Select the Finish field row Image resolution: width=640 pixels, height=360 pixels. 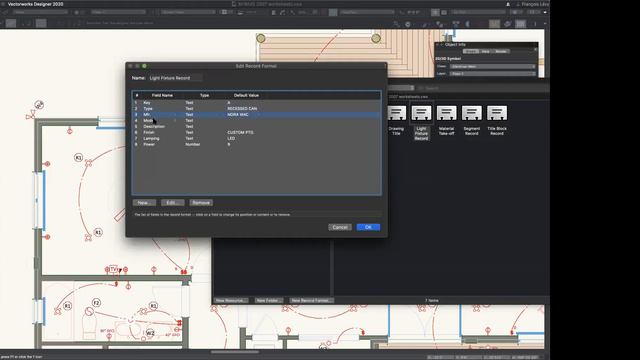[257, 132]
